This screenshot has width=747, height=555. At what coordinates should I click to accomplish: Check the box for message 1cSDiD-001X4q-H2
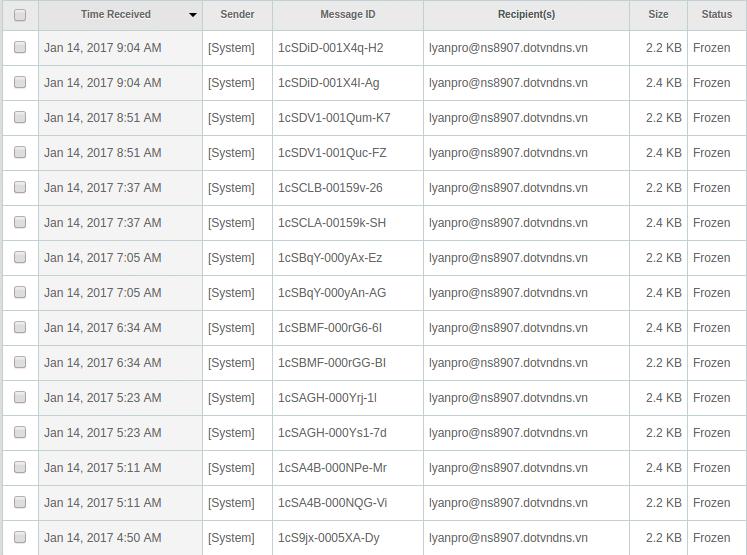pyautogui.click(x=20, y=47)
